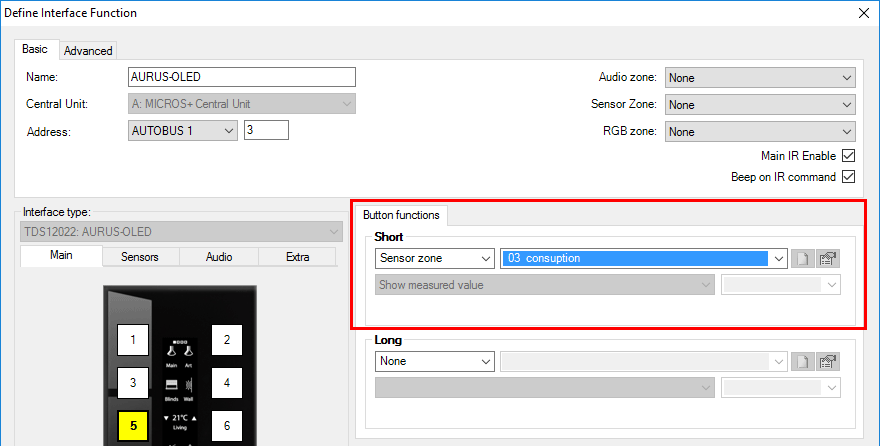Open the AUTOBUS 1 address dropdown

(x=183, y=130)
